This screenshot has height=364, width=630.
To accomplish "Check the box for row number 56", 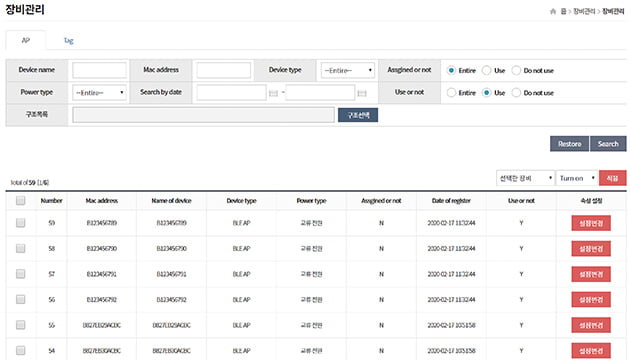I will coord(20,299).
